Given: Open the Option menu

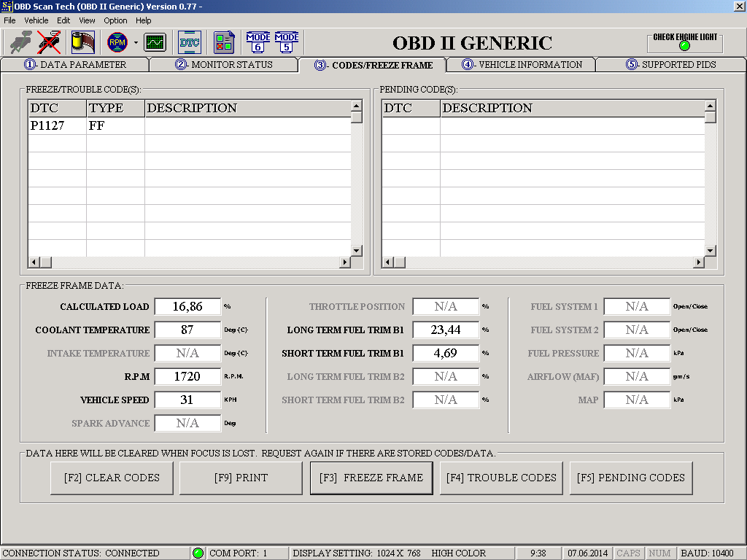Looking at the screenshot, I should pyautogui.click(x=115, y=20).
